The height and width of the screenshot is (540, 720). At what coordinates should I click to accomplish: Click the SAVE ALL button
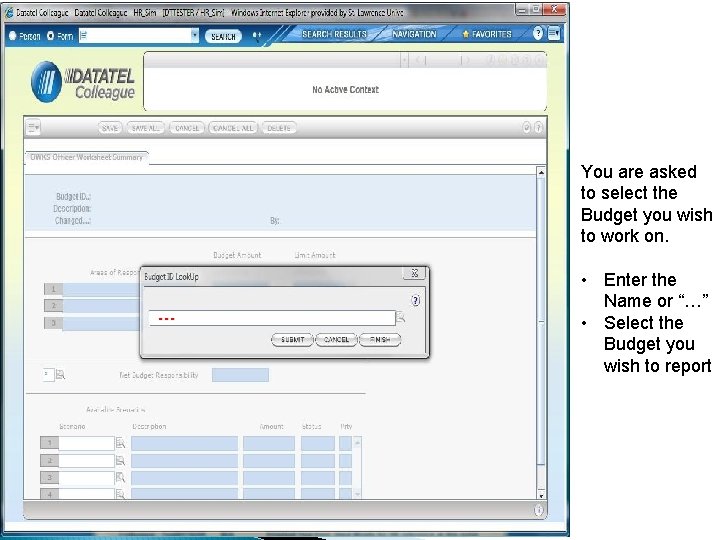146,128
